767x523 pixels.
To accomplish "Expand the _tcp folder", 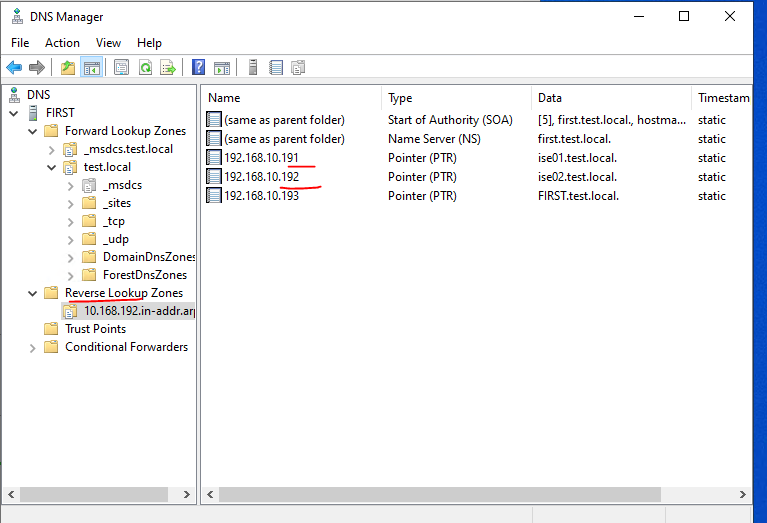I will click(x=70, y=222).
